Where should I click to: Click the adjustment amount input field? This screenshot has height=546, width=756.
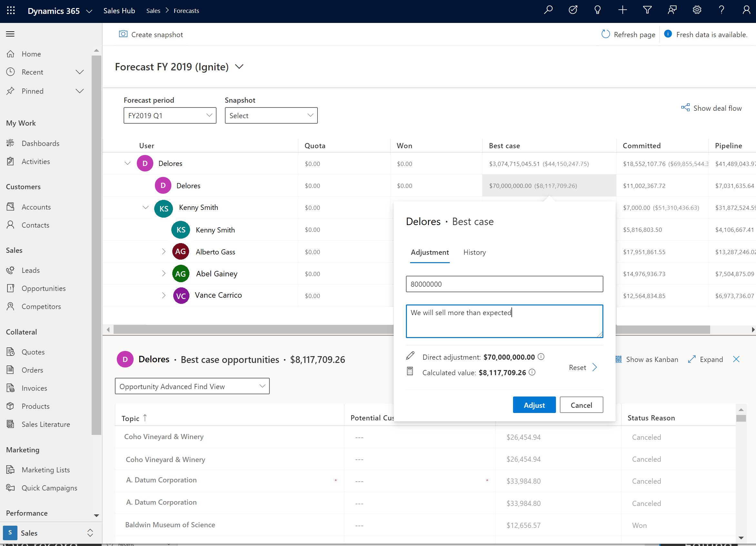504,283
